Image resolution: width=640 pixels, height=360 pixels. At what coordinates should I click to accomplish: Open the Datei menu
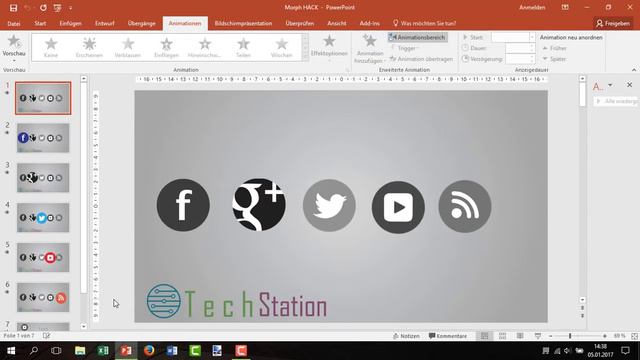point(13,24)
